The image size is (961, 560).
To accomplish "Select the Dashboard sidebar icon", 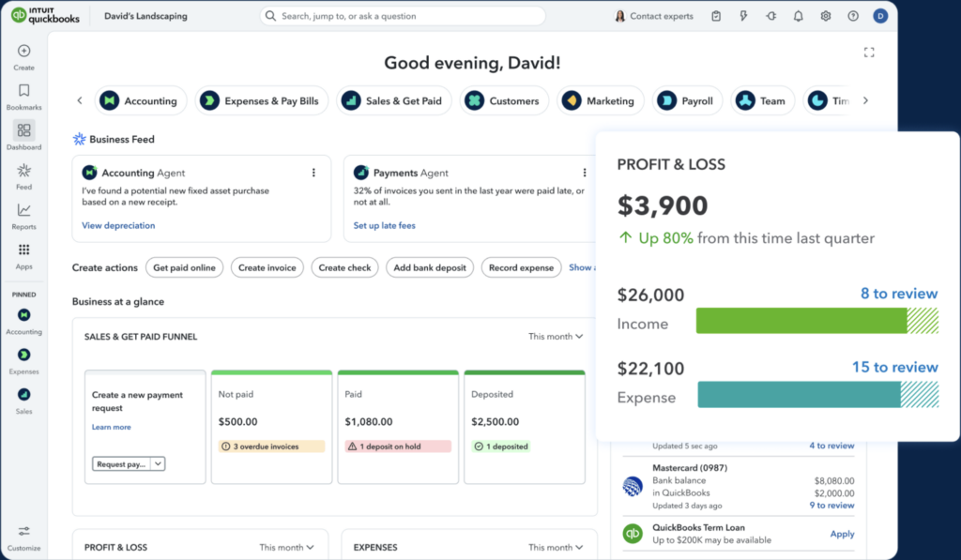I will coord(23,130).
